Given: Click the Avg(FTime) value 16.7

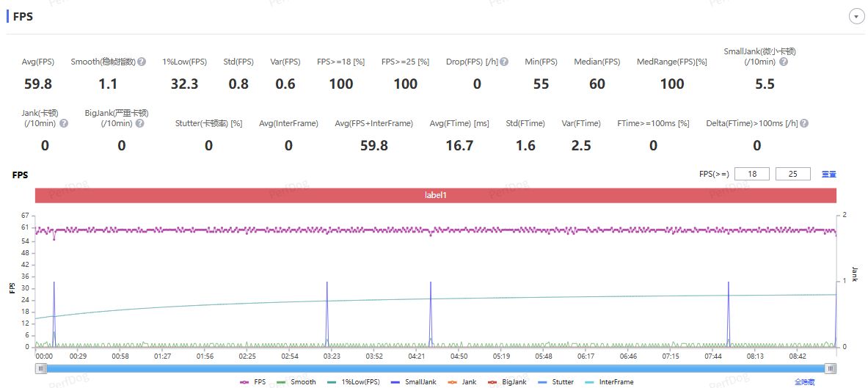Looking at the screenshot, I should coord(459,145).
